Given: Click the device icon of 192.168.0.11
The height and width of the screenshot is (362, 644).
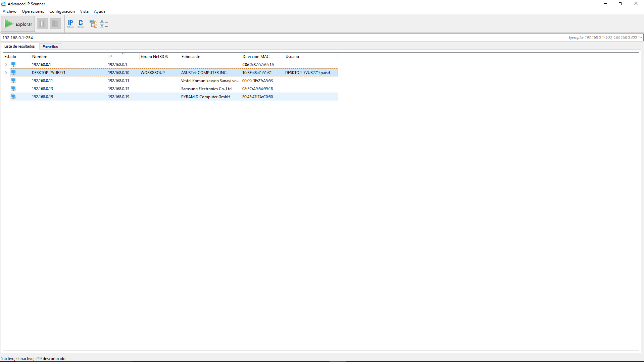Looking at the screenshot, I should pos(14,80).
